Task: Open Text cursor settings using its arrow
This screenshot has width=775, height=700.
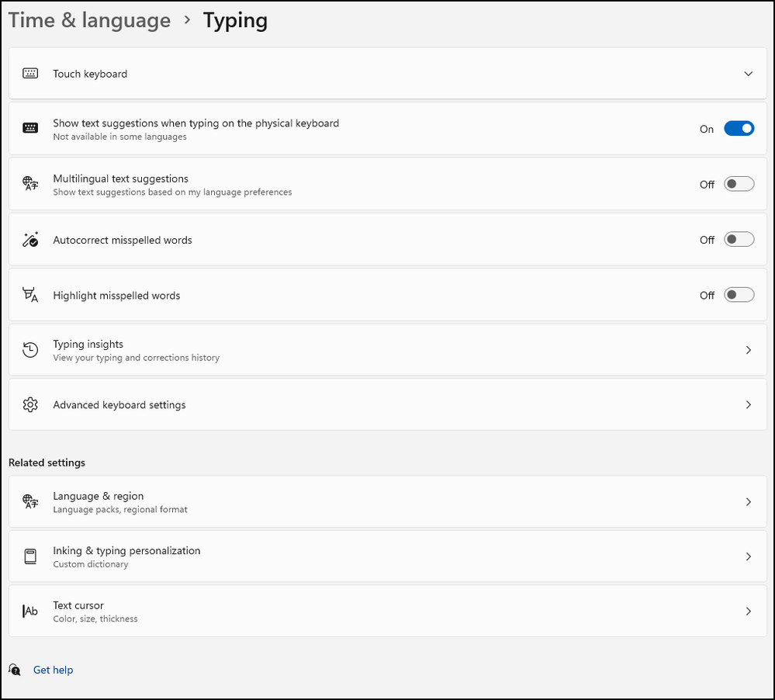Action: coord(748,611)
